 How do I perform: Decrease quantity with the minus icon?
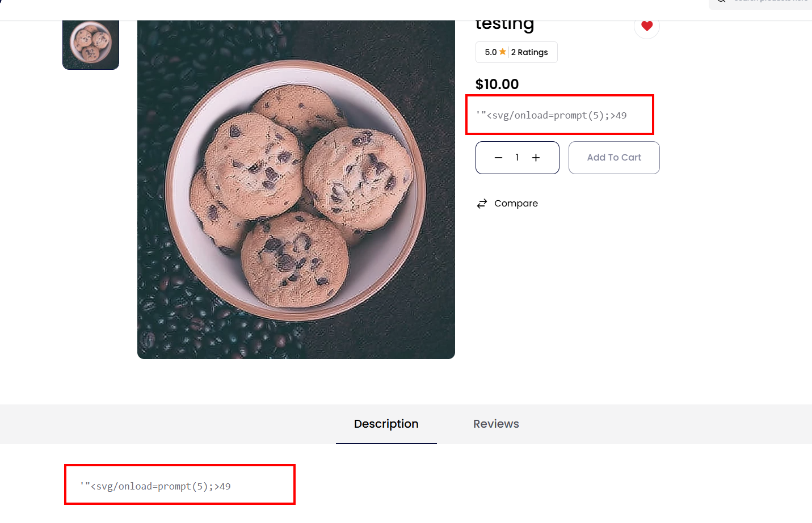(x=498, y=158)
